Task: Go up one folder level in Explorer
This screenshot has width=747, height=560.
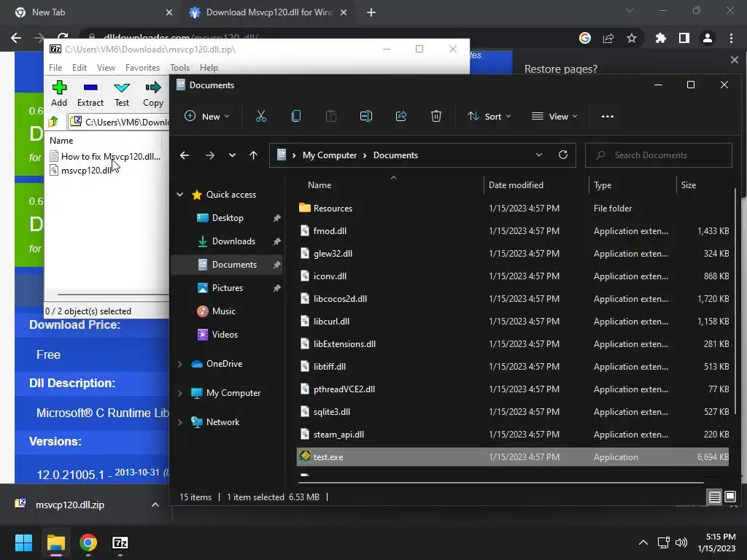Action: [x=253, y=155]
